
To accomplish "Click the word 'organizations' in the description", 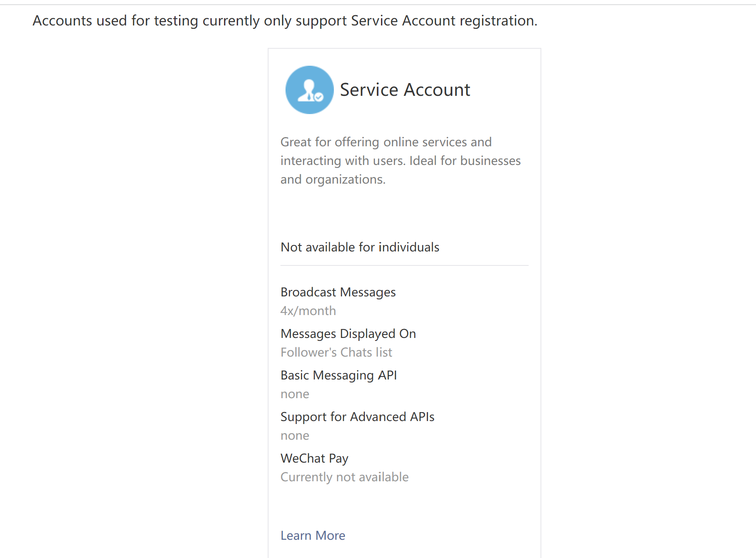I will coord(344,180).
